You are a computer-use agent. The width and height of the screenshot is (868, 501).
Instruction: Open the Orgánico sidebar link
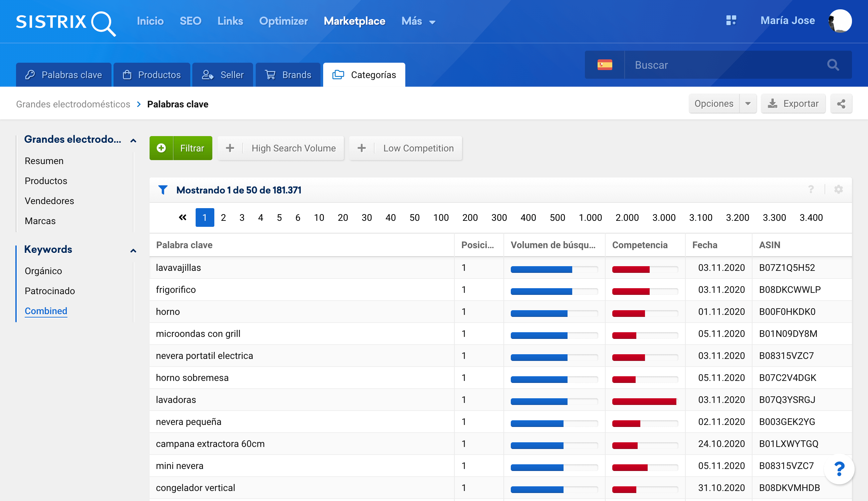coord(43,271)
